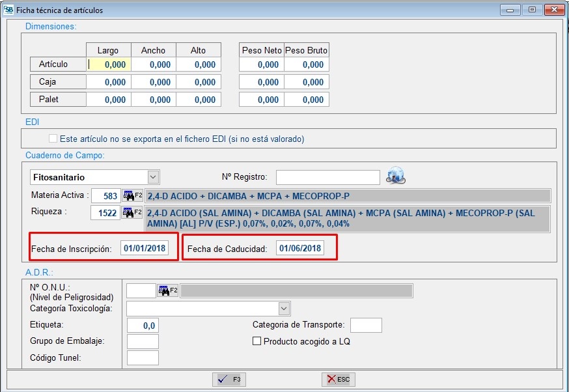The width and height of the screenshot is (569, 392).
Task: Enable the EDI export exclusion checkbox
Action: pos(53,139)
